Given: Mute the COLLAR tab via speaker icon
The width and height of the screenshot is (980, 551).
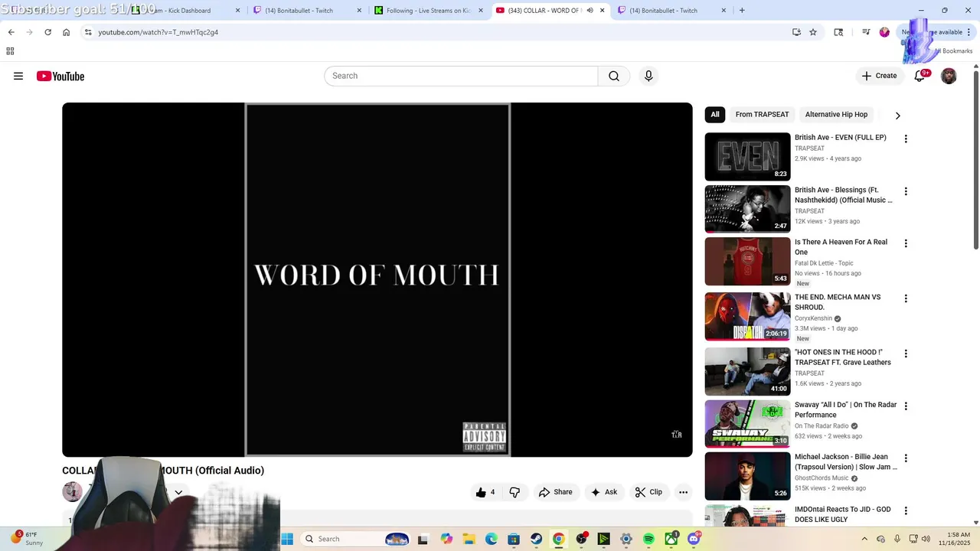Looking at the screenshot, I should [x=590, y=11].
